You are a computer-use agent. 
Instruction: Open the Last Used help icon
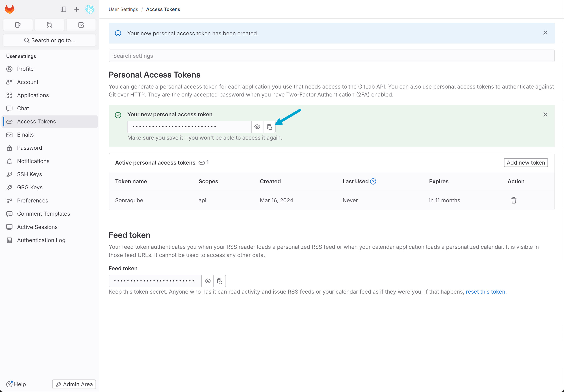(373, 181)
